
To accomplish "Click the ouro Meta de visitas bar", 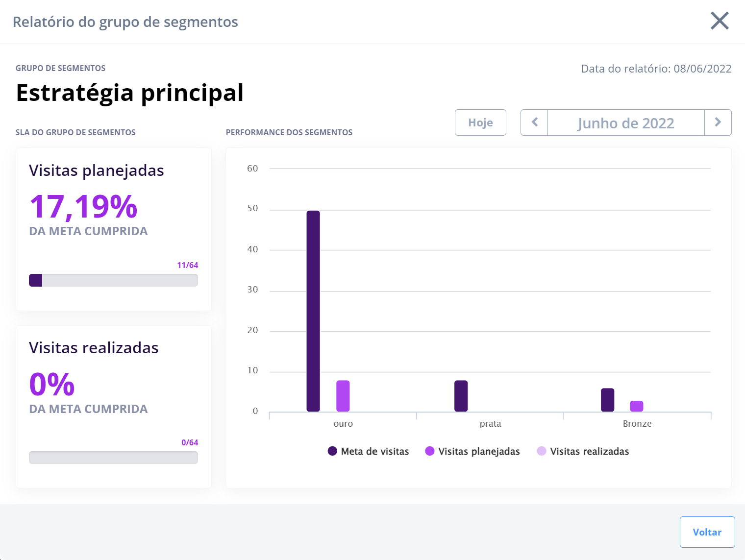I will [313, 311].
